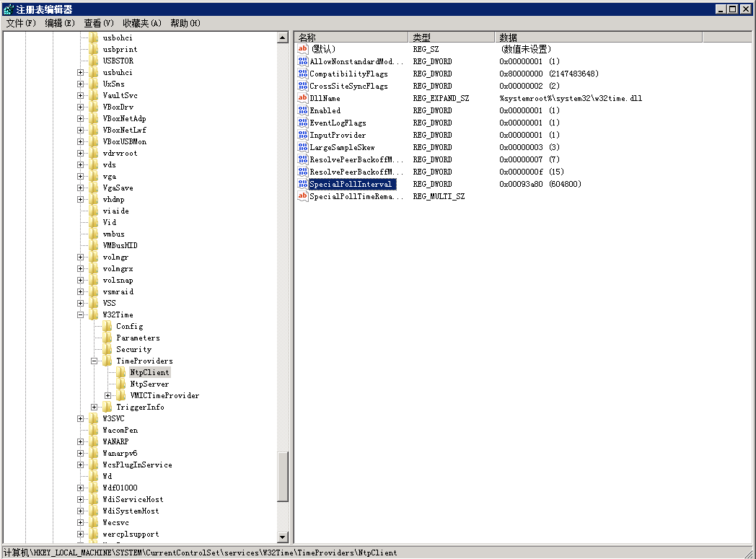Collapse the W32Time tree node

tap(81, 314)
